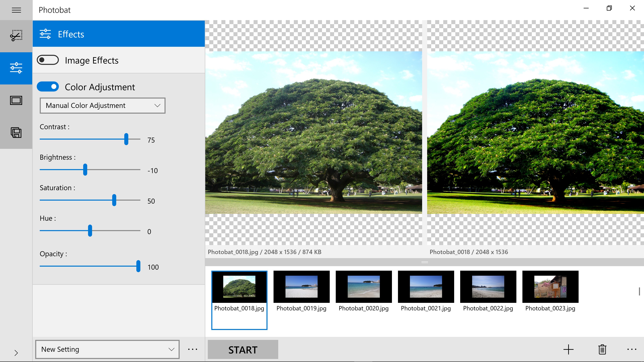Expand the sidebar with the bottom chevron arrow
Screen dimensions: 644x362
coord(16,353)
